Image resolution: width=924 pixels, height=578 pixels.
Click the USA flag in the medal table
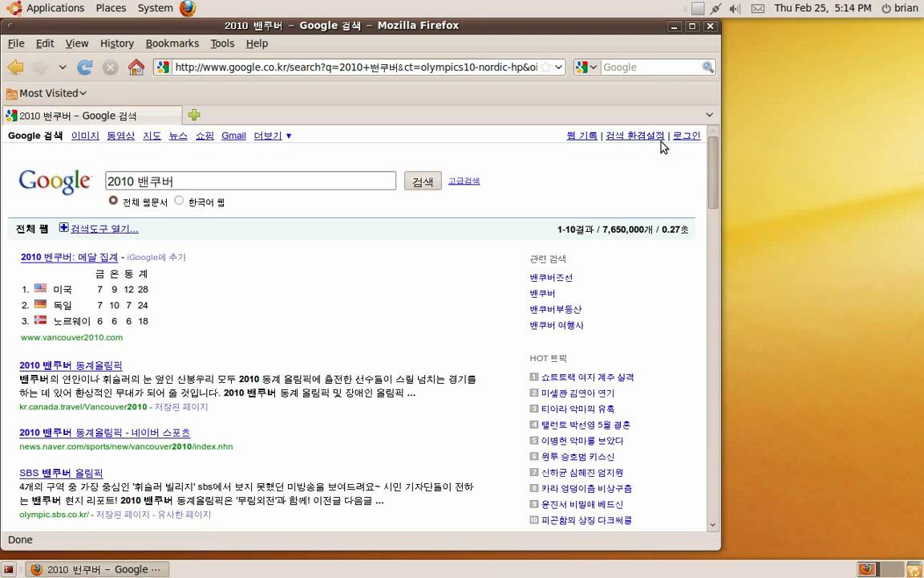pyautogui.click(x=40, y=288)
